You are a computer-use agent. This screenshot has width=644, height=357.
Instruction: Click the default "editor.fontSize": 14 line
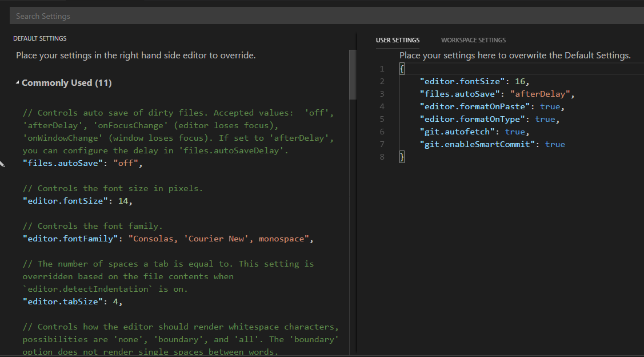(78, 201)
